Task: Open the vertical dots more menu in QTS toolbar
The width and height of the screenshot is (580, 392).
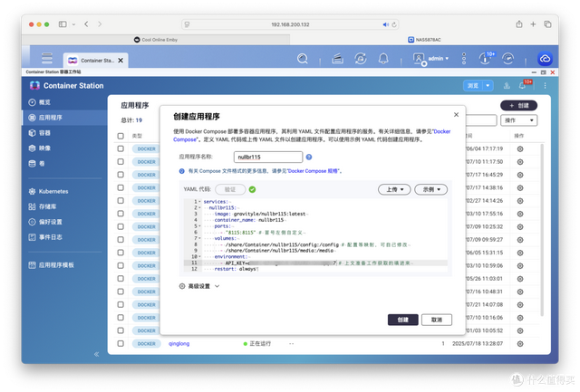Action: tap(464, 58)
